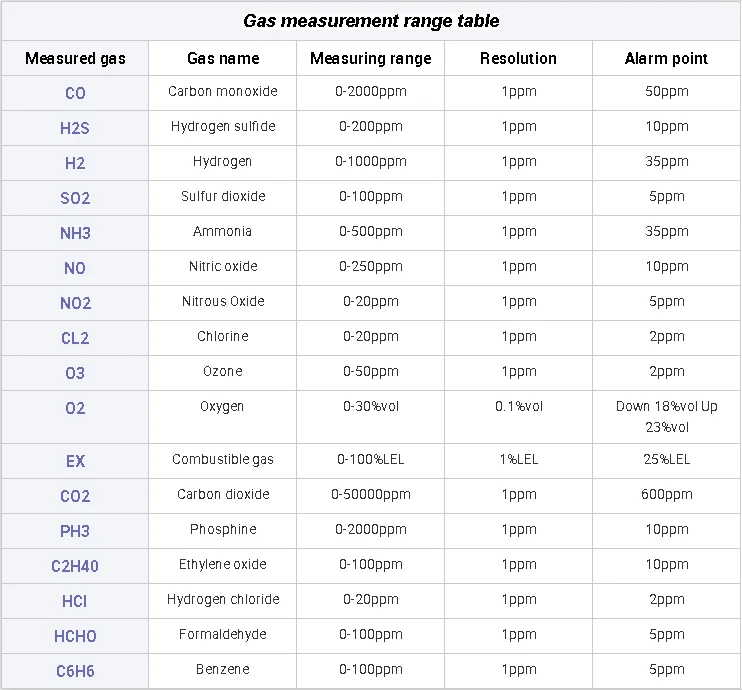Select the 0.1%vol resolution cell
The height and width of the screenshot is (690, 742).
tap(518, 407)
